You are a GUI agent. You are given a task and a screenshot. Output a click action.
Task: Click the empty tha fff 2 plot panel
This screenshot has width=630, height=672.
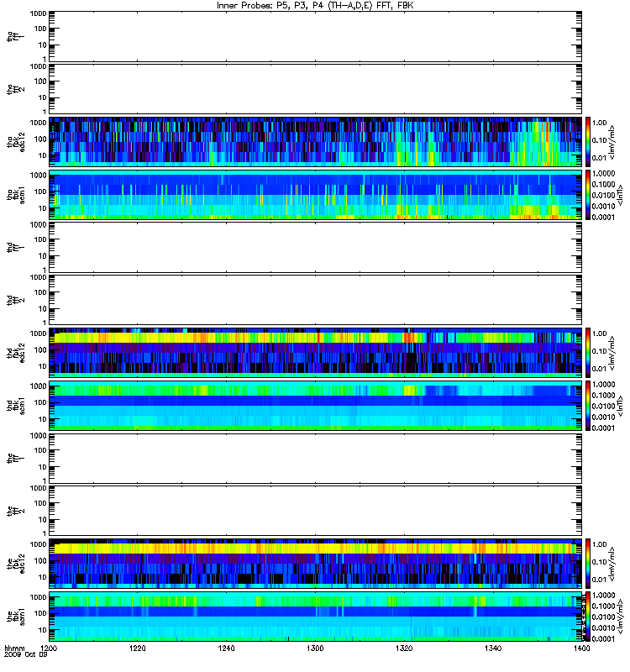point(315,89)
